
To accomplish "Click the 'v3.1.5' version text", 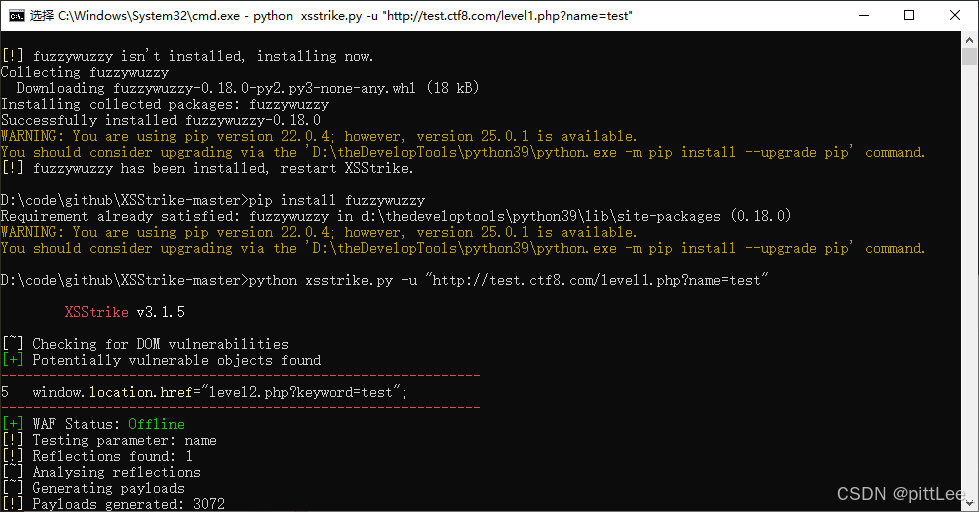I will pyautogui.click(x=161, y=312).
